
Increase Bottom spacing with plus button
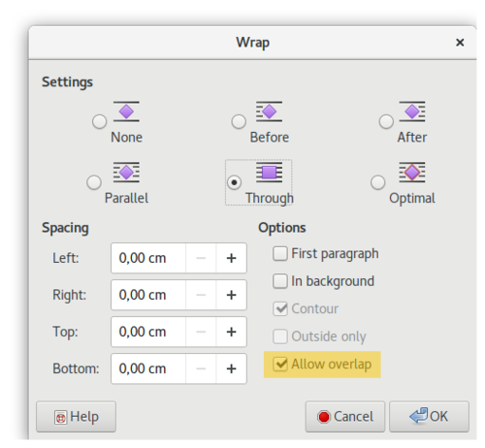pyautogui.click(x=231, y=368)
